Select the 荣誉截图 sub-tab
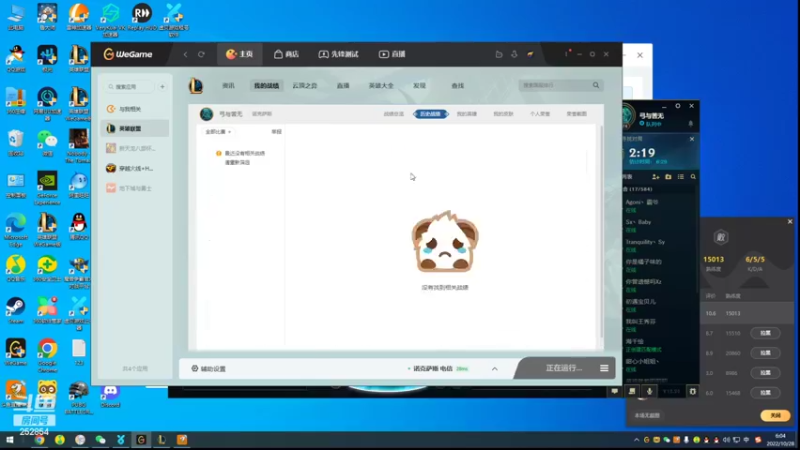The width and height of the screenshot is (800, 450). click(577, 114)
